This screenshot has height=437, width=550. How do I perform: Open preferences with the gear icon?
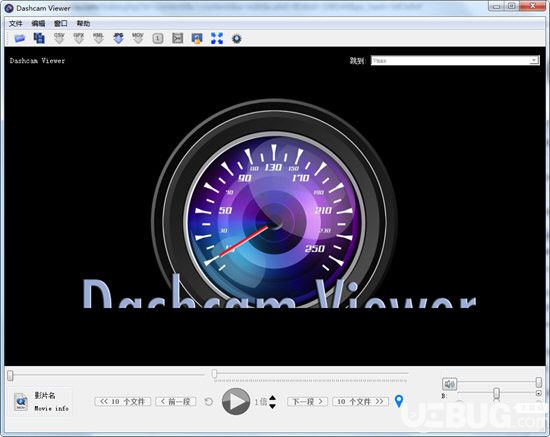tap(237, 38)
